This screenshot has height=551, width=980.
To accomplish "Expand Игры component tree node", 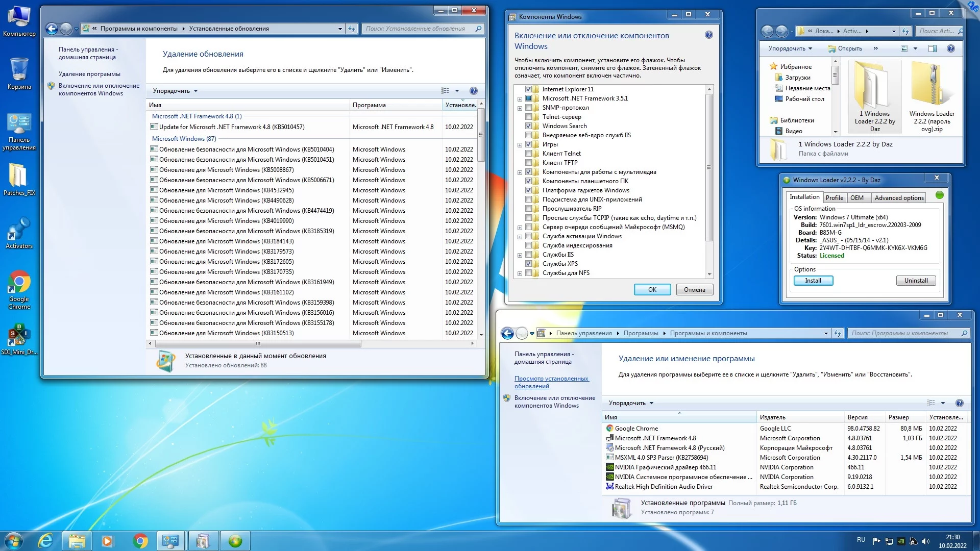I will [520, 145].
